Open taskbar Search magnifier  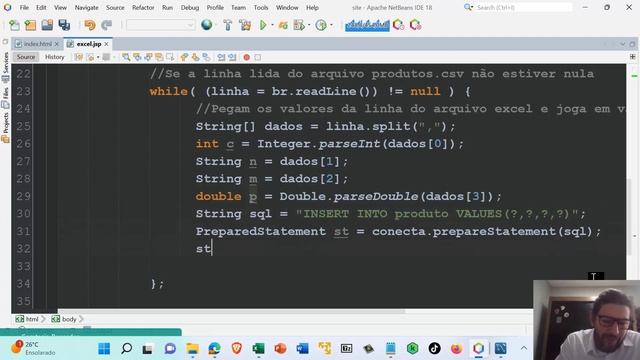click(127, 348)
